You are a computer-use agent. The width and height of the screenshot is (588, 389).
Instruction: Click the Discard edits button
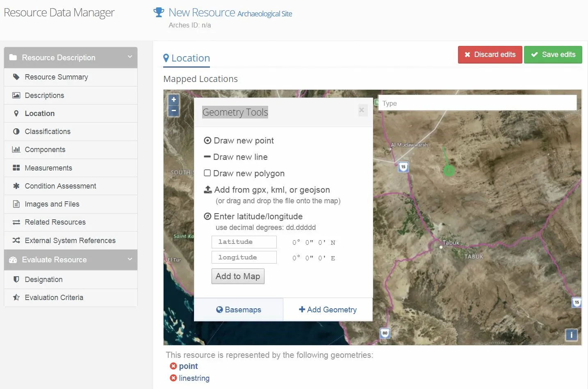point(490,55)
